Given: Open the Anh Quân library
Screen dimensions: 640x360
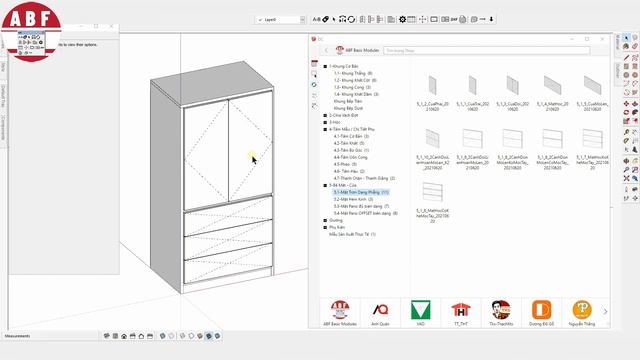Looking at the screenshot, I should [380, 313].
